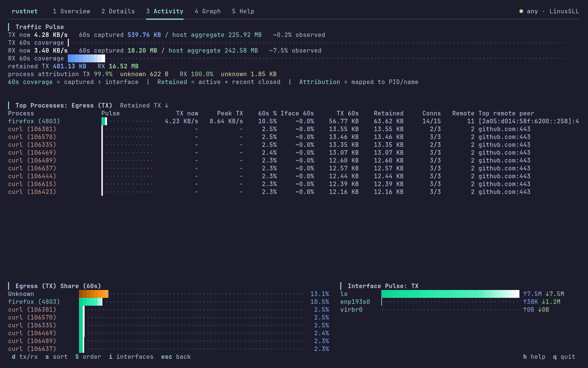Click the Unknown row in Egress Share

[x=169, y=294]
